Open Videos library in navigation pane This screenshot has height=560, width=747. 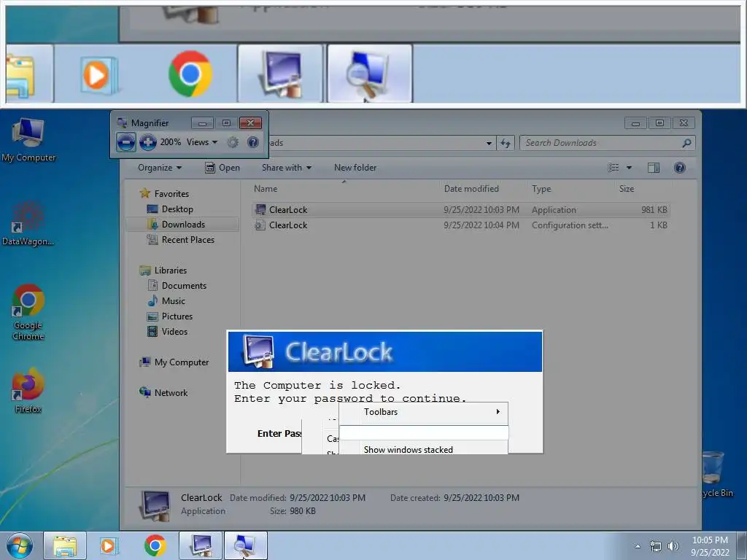pyautogui.click(x=167, y=332)
